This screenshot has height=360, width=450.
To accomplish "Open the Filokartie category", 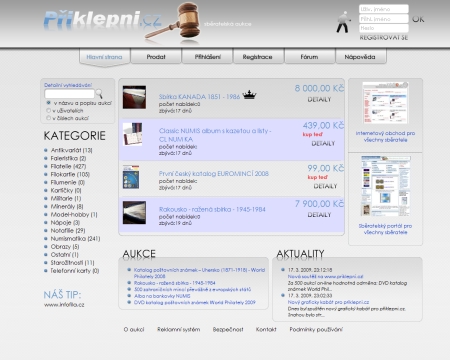I will 70,174.
